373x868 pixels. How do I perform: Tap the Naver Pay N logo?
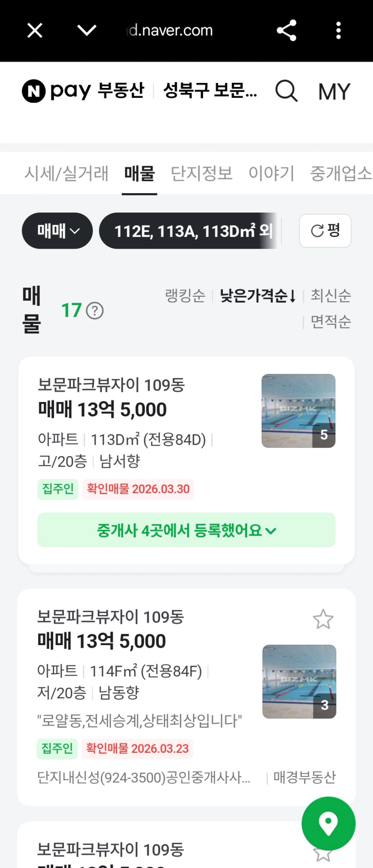point(34,91)
